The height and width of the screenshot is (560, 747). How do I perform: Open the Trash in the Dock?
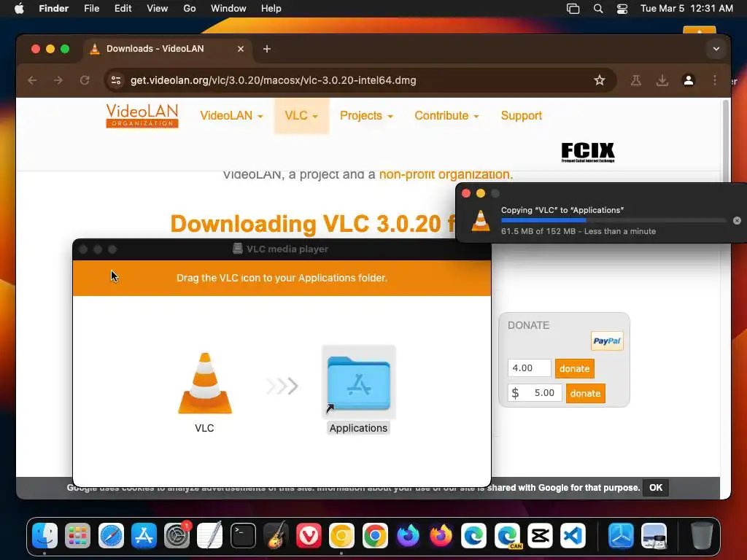pos(702,536)
